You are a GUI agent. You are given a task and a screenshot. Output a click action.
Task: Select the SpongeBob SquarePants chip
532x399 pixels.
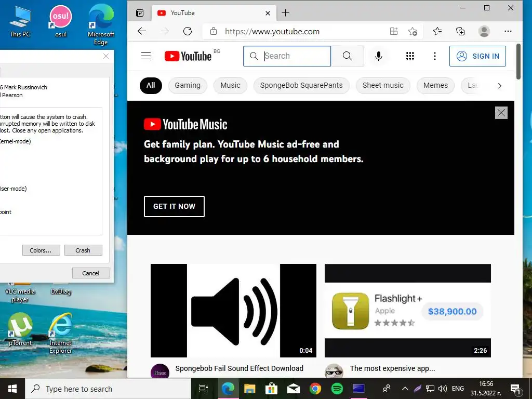click(301, 86)
